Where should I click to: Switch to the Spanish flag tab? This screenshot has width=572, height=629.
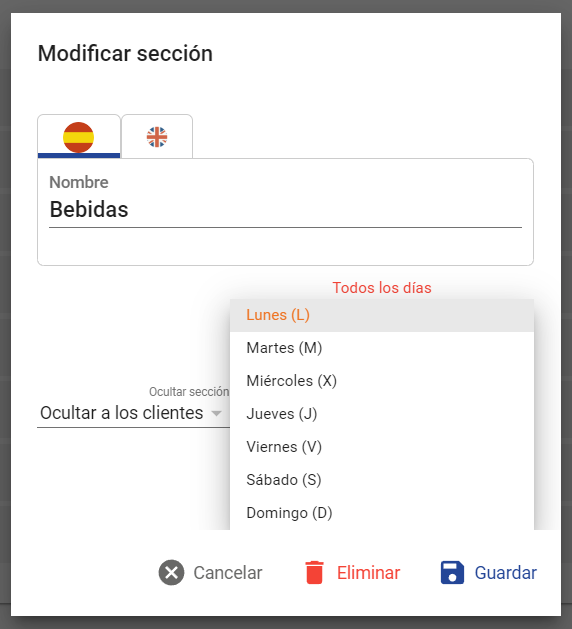(79, 136)
